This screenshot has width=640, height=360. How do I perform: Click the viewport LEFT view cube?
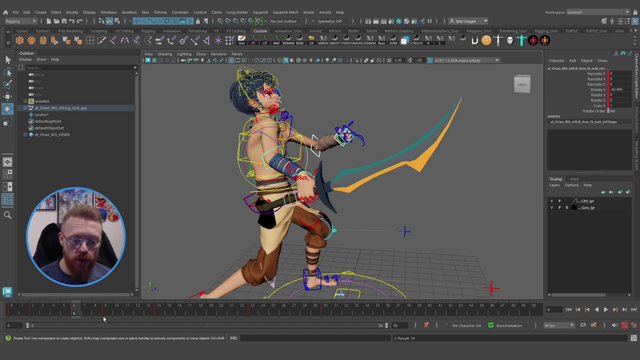click(522, 84)
